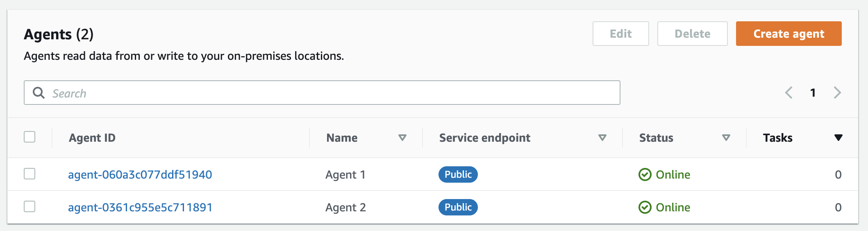Go to previous page arrow
The height and width of the screenshot is (231, 868).
[x=788, y=93]
